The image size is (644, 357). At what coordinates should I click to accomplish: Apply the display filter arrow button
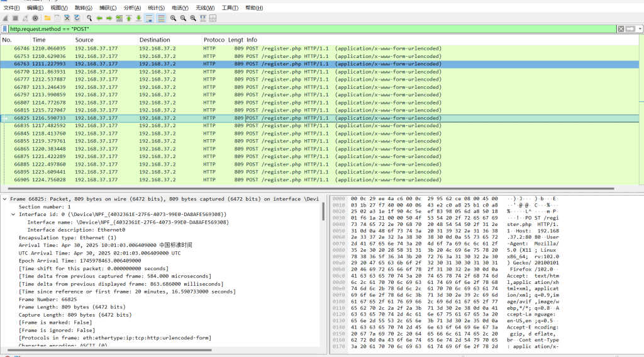[x=630, y=29]
